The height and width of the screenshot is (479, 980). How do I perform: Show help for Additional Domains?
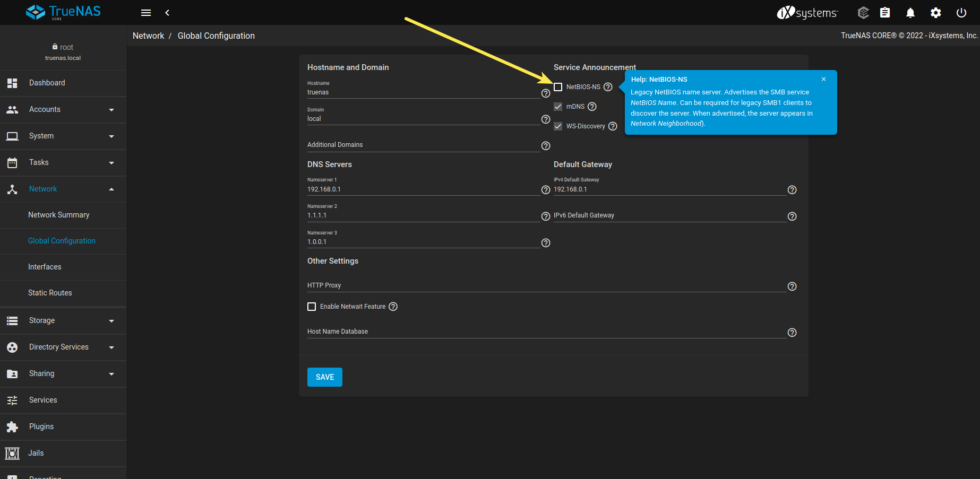pos(546,146)
